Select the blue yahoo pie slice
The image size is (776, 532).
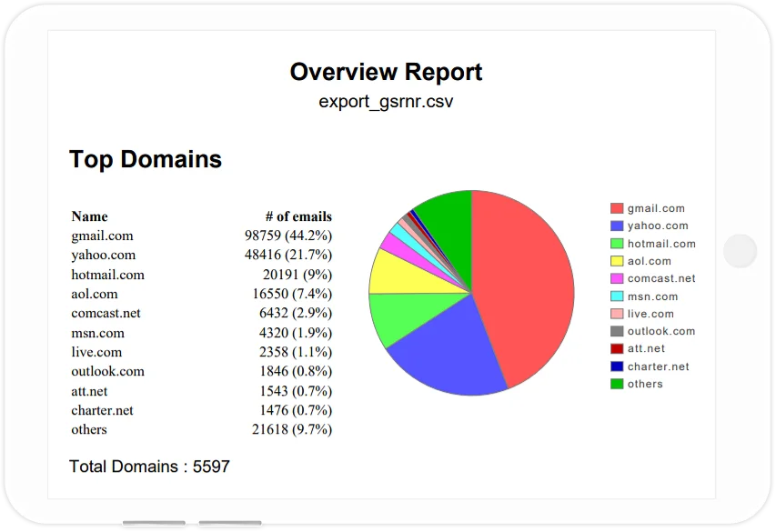455,351
